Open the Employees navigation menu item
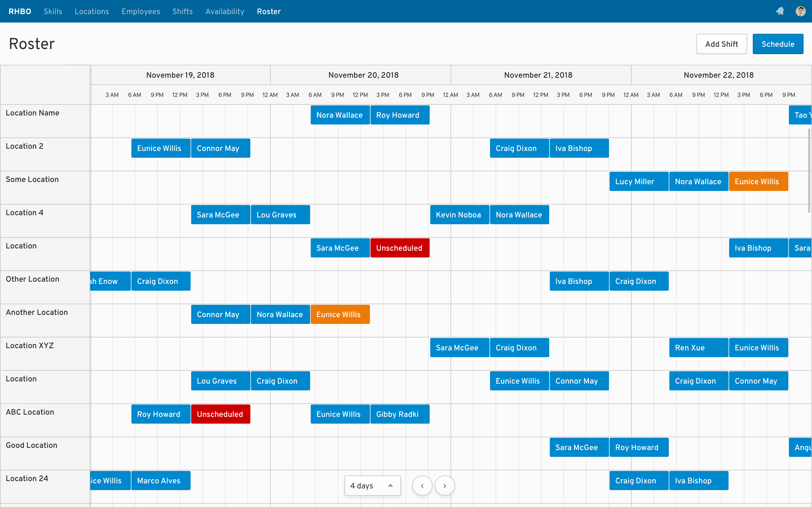Screen dimensions: 812x507 pyautogui.click(x=140, y=11)
